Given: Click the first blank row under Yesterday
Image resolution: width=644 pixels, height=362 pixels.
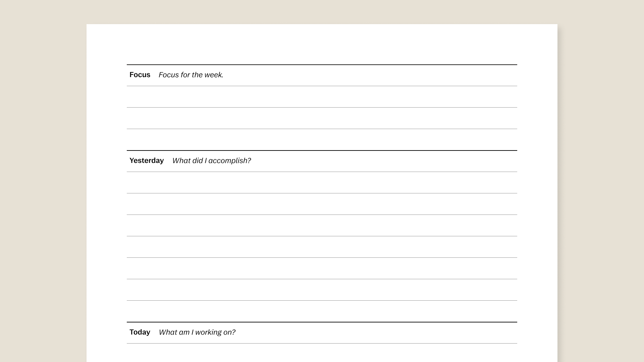Looking at the screenshot, I should tap(322, 183).
